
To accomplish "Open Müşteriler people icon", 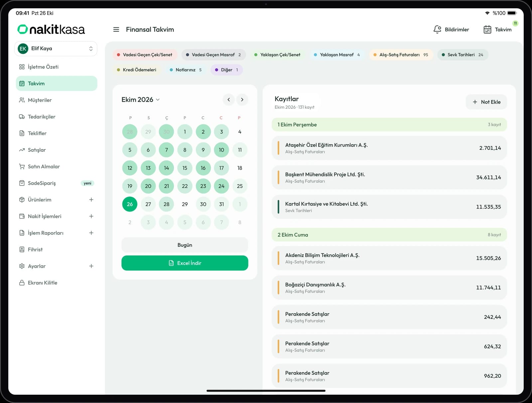I will click(x=22, y=100).
